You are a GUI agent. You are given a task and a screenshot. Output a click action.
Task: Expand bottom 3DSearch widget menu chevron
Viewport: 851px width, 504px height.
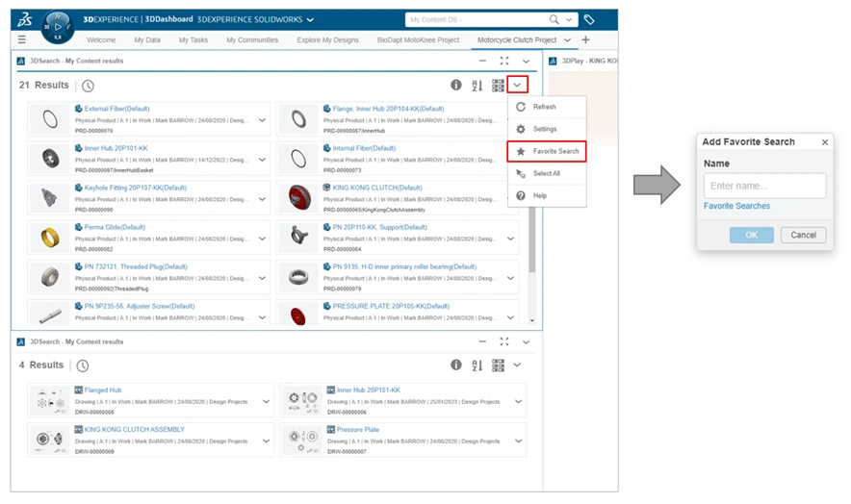(x=526, y=342)
